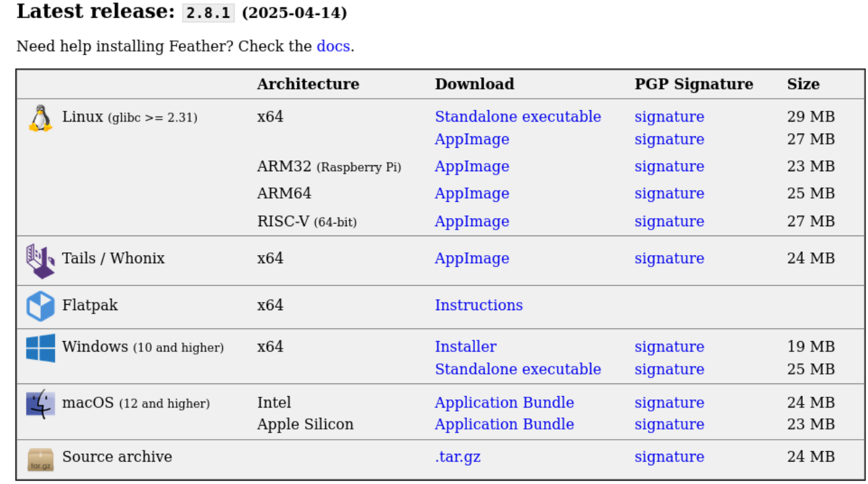Click the Windows row 25 MB size
Viewport: 868px width, 484px height.
[x=811, y=369]
